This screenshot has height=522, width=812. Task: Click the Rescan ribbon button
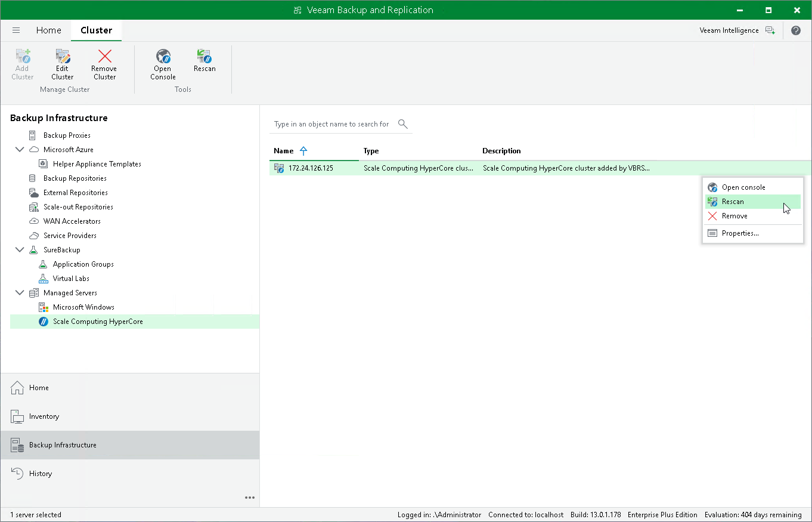(204, 60)
